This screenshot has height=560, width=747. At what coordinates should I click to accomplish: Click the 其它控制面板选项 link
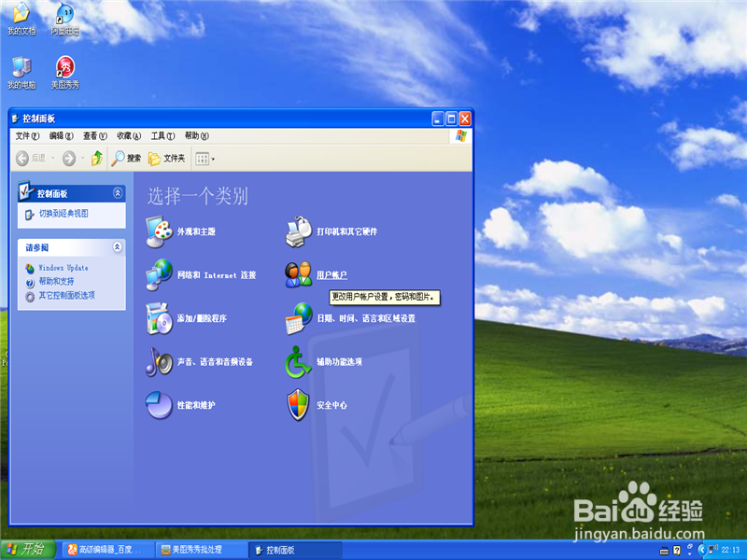66,295
